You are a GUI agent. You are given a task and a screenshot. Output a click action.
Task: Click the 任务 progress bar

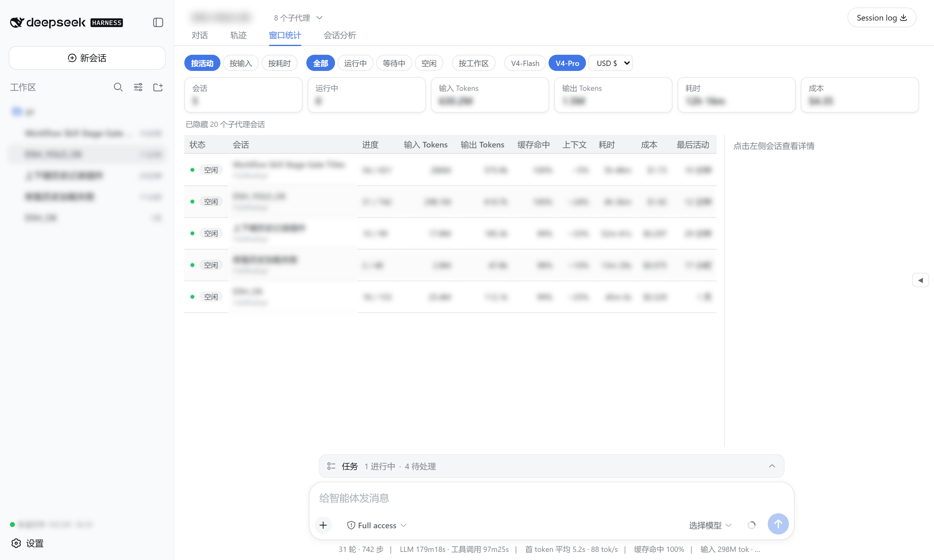point(551,466)
